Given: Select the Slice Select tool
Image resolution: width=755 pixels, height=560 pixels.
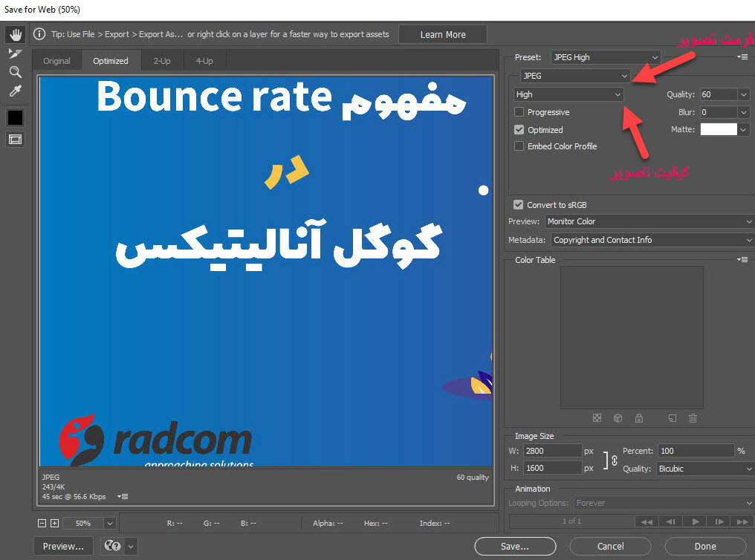Looking at the screenshot, I should (15, 53).
